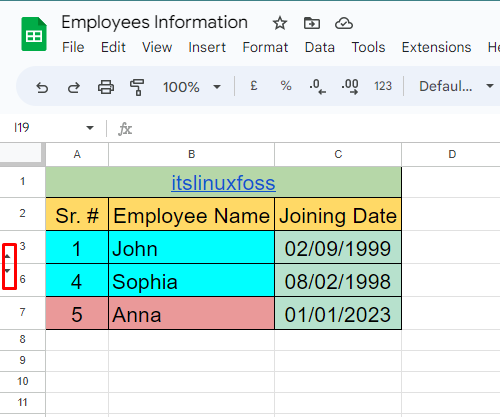Open the Google Sheets home icon
The width and height of the screenshot is (500, 417).
pyautogui.click(x=34, y=34)
